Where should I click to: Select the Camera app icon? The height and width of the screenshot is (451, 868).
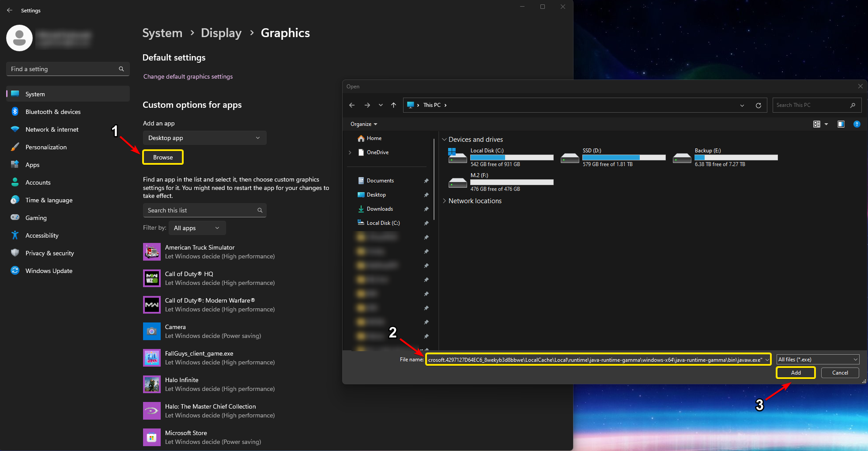click(x=152, y=331)
